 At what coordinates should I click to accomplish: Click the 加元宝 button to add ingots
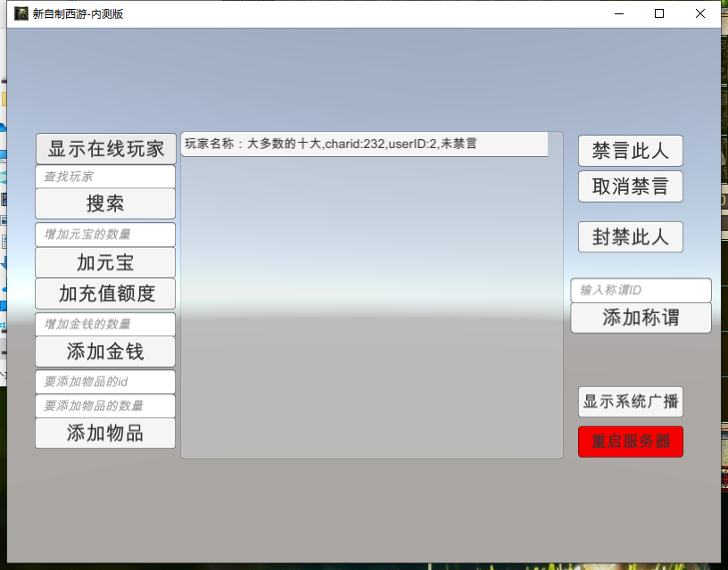104,262
